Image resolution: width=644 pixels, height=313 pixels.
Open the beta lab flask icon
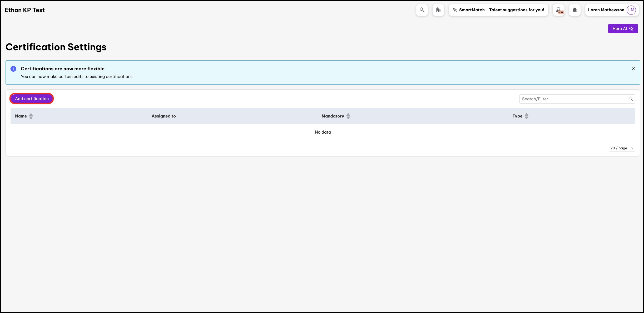pyautogui.click(x=558, y=10)
